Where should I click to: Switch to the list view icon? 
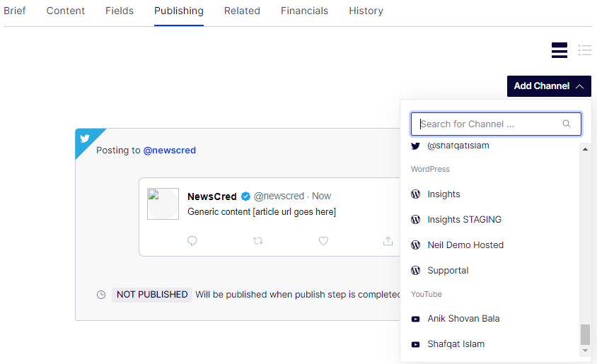[x=585, y=50]
